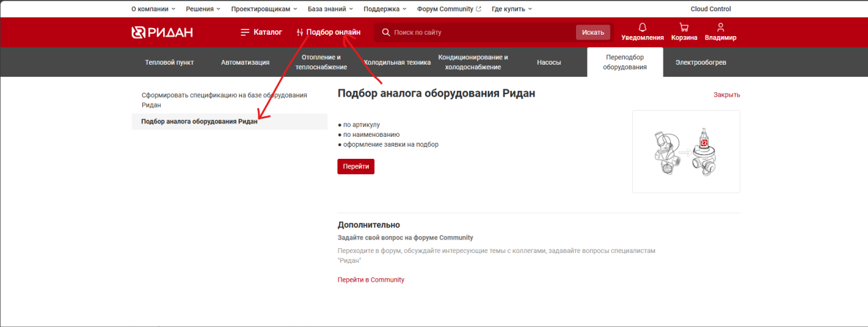868x327 pixels.
Task: Select the Электрообогрев tab
Action: coord(701,62)
